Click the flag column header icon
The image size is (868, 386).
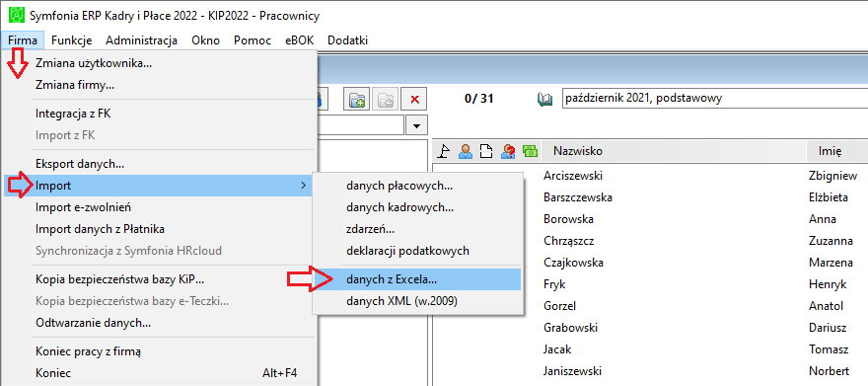[444, 151]
